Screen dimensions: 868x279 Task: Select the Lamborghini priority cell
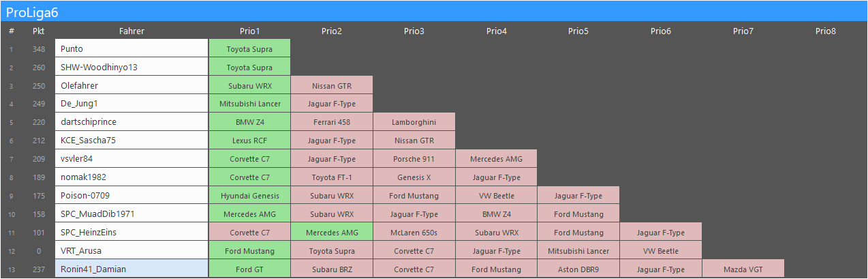[x=414, y=123]
